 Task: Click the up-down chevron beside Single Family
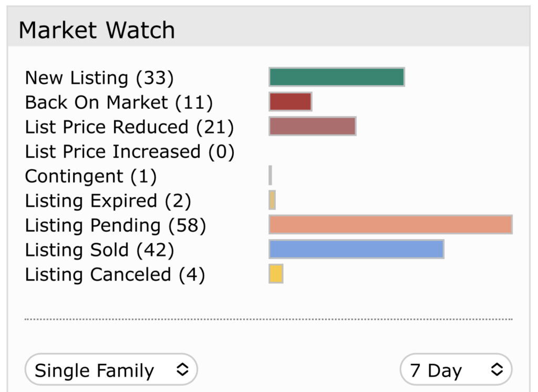click(x=182, y=370)
